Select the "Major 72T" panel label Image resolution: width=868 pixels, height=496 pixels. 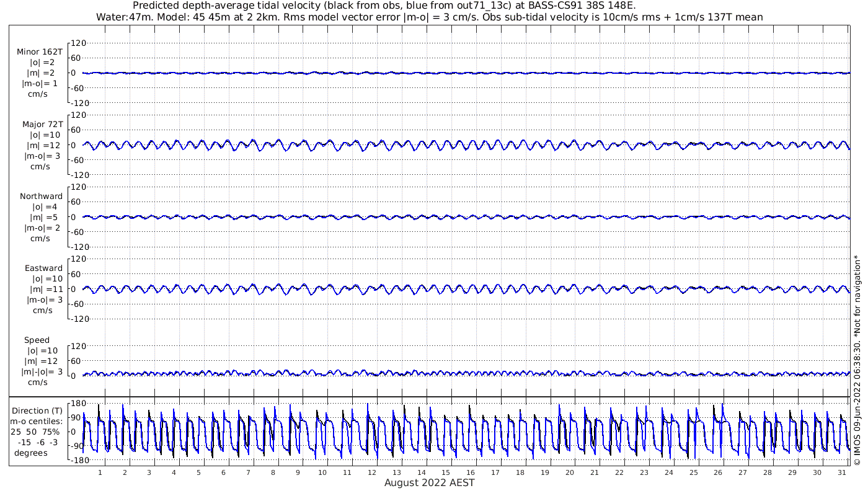coord(42,124)
